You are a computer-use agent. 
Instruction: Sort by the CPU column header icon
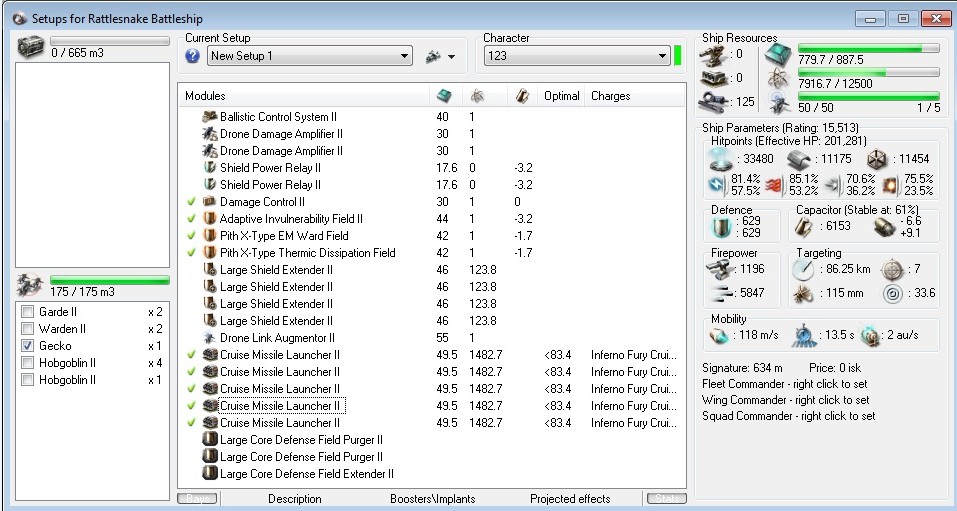(x=444, y=96)
